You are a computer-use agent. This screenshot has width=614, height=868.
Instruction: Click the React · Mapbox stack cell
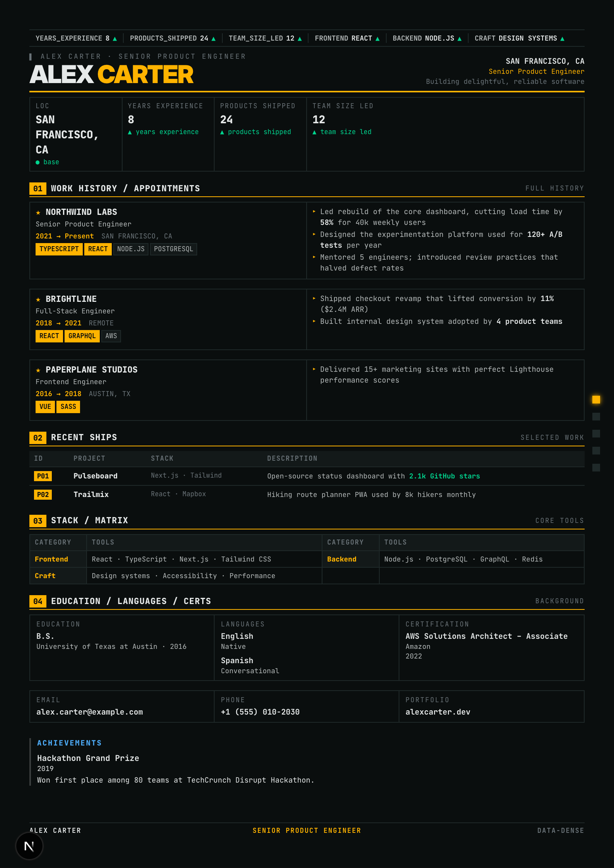(x=178, y=494)
